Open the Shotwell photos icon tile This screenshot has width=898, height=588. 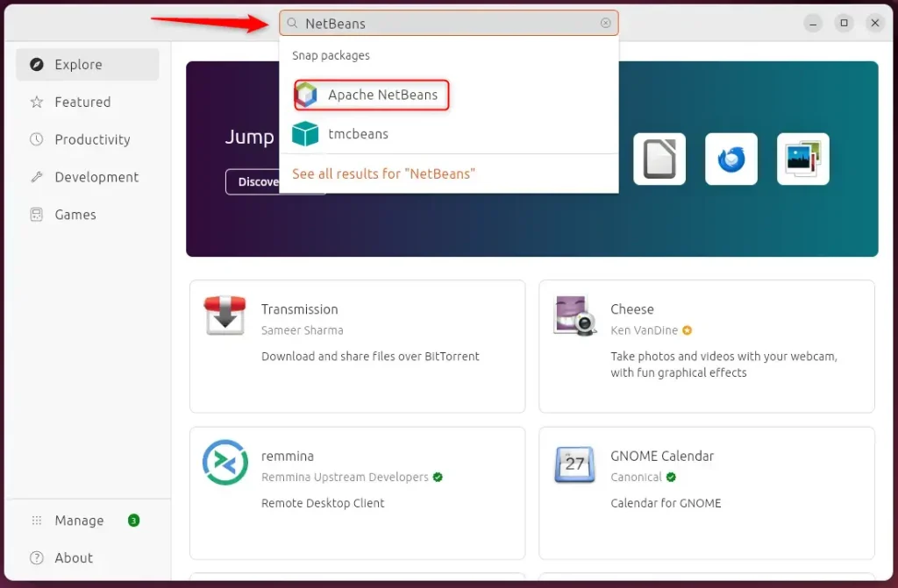coord(803,159)
